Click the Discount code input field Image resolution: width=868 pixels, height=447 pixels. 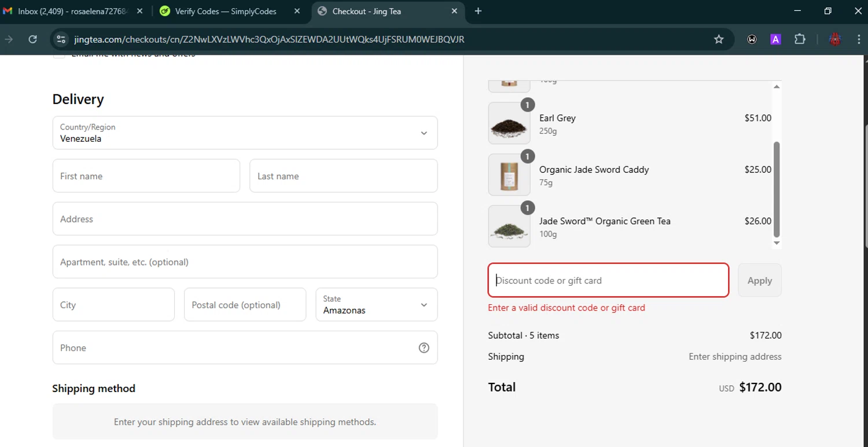608,280
